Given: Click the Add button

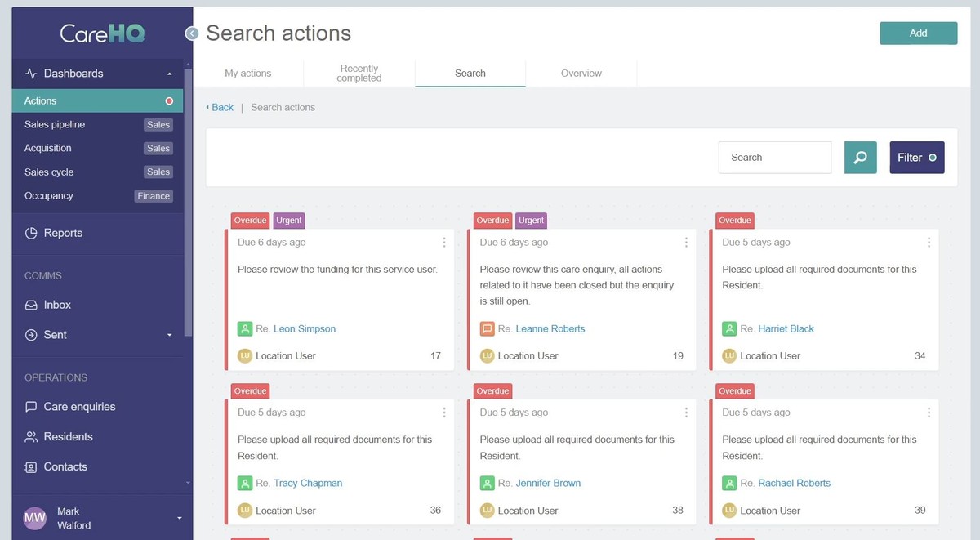Looking at the screenshot, I should 918,33.
